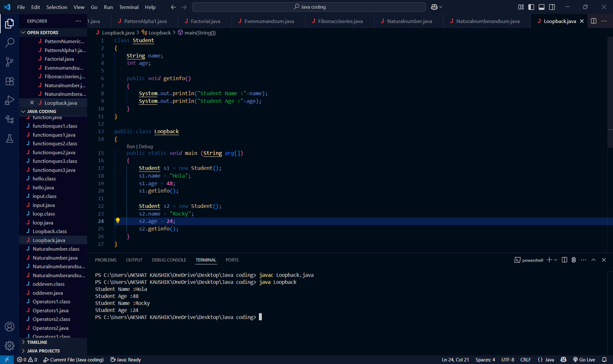Open Operators1.java in the file tree

50,310
